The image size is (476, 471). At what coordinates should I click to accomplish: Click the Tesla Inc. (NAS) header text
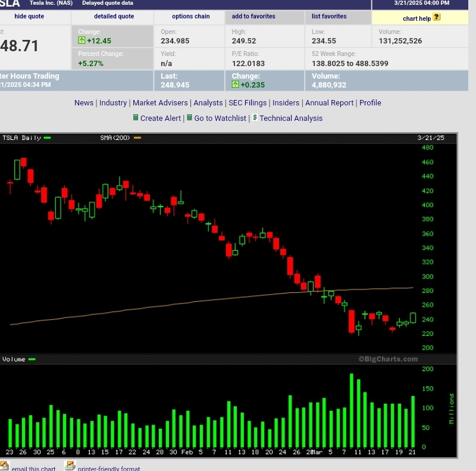[x=51, y=3]
